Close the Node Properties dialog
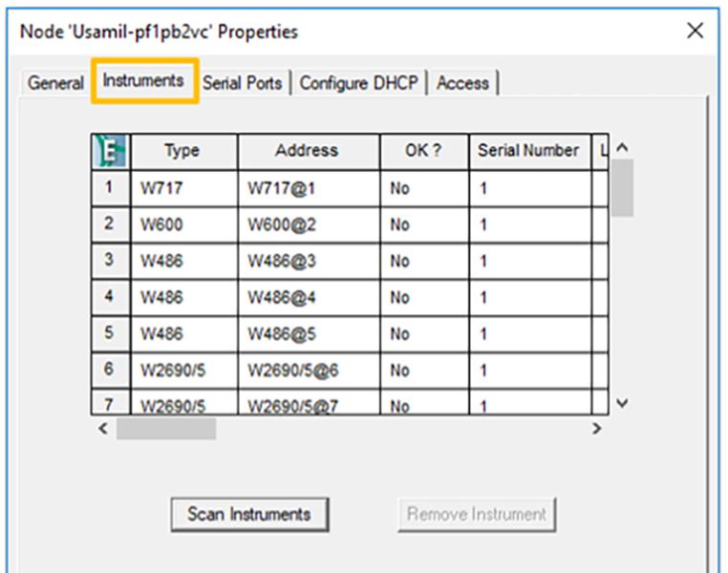Viewport: 728px width, 573px height. [x=696, y=31]
